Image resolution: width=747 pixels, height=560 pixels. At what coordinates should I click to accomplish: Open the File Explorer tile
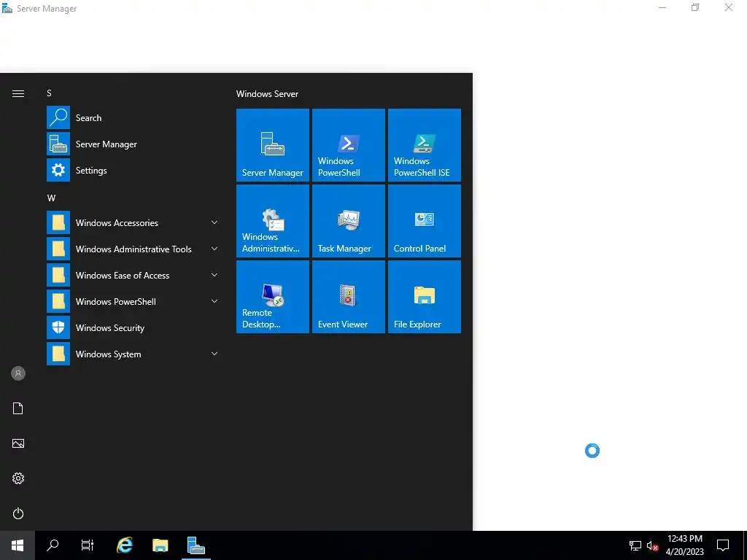pos(424,296)
